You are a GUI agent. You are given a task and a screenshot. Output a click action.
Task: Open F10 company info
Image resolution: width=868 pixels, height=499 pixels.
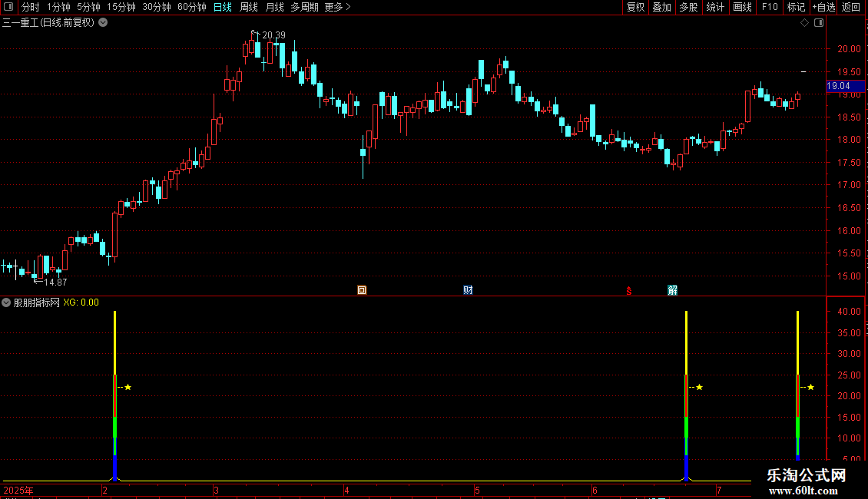coord(770,7)
